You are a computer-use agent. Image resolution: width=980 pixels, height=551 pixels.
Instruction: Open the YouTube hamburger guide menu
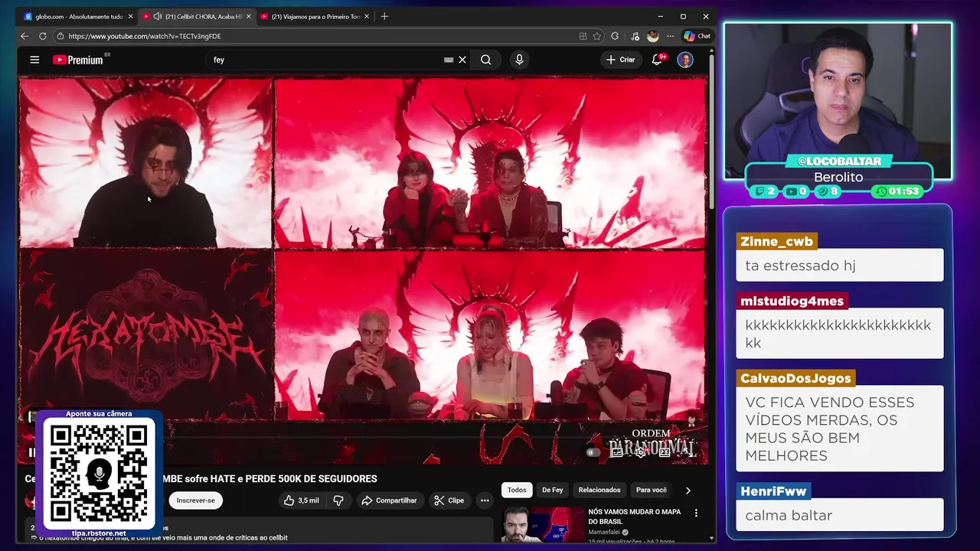(x=34, y=60)
